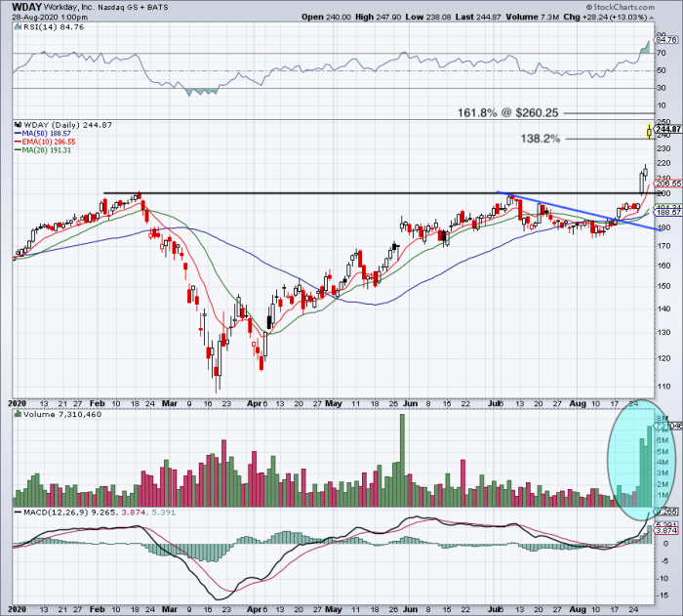Screen dimensions: 683x616
Task: Click the 244.87 last-price tag on the price axis
Action: 667,129
